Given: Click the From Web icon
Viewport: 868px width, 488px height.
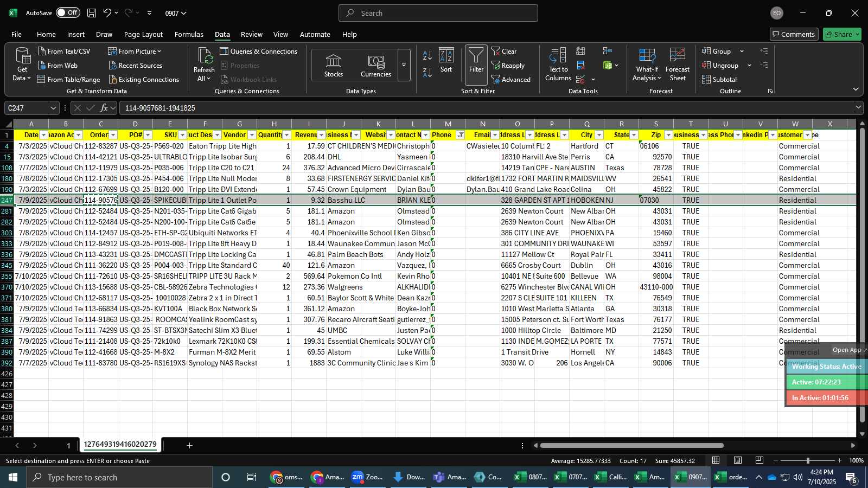Looking at the screenshot, I should [42, 65].
